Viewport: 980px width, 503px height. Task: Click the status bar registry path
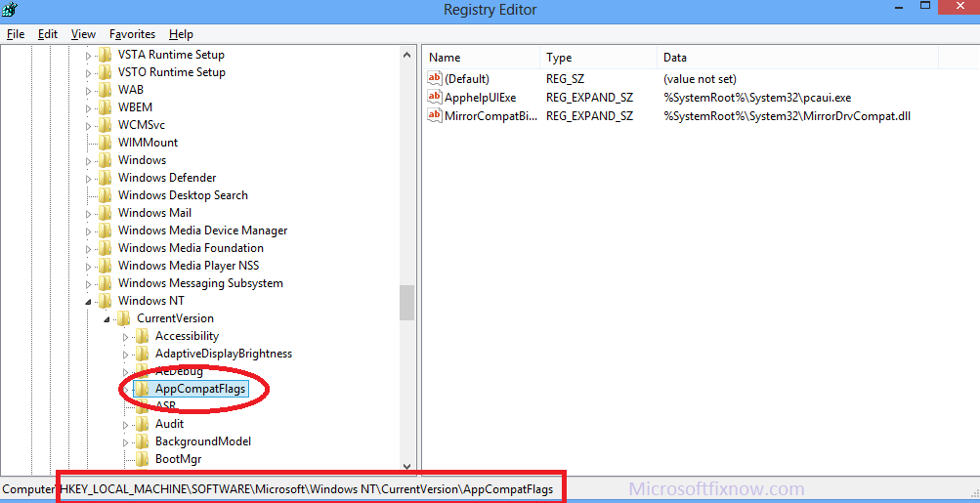pos(307,489)
